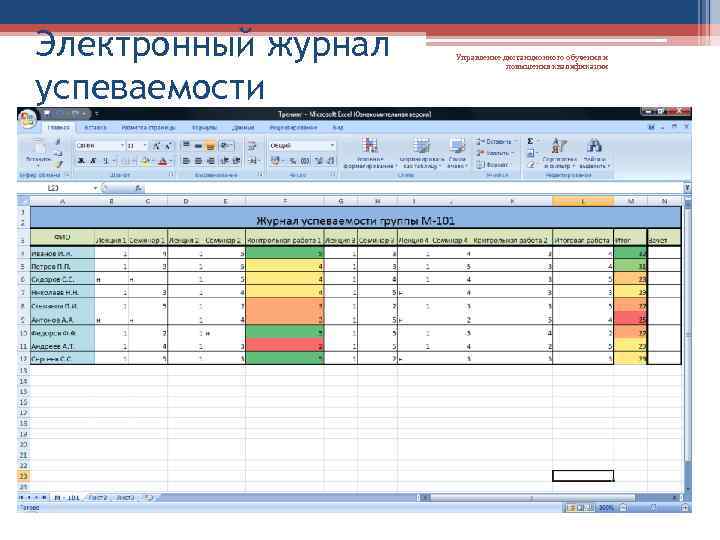720x540 pixels.
Task: Switch to the Вид ribbon tab
Action: [338, 127]
